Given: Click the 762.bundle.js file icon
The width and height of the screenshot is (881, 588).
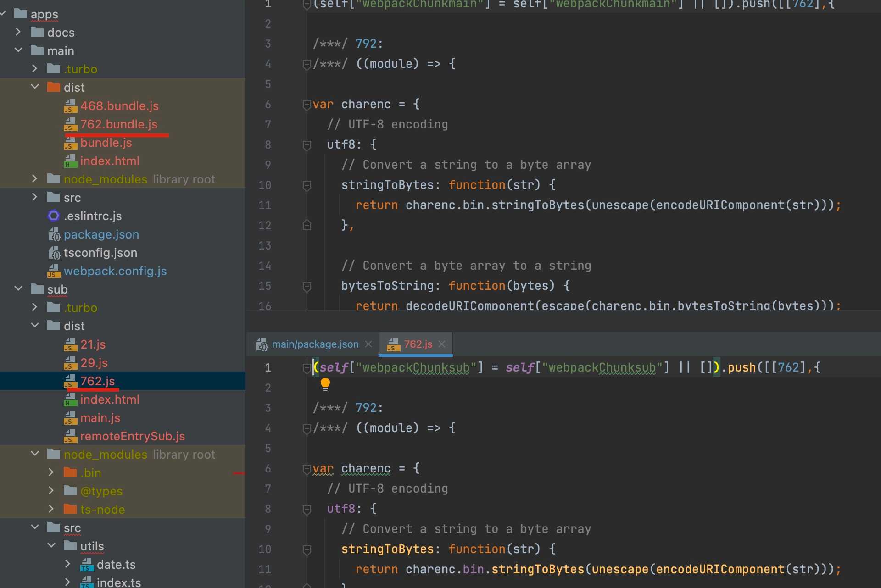Looking at the screenshot, I should point(70,124).
